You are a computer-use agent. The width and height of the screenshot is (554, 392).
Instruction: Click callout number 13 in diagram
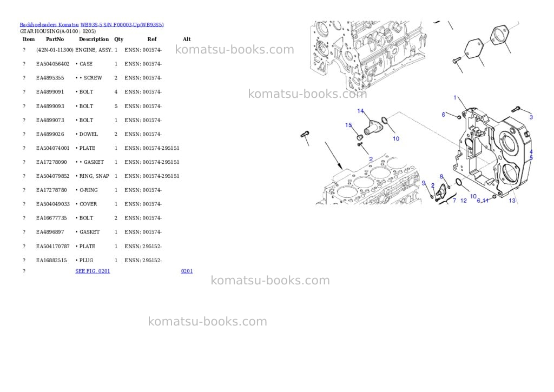[x=512, y=201]
